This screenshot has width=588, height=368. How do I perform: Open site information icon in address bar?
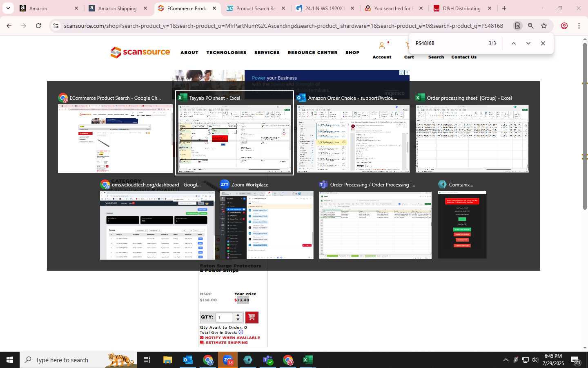tap(56, 26)
